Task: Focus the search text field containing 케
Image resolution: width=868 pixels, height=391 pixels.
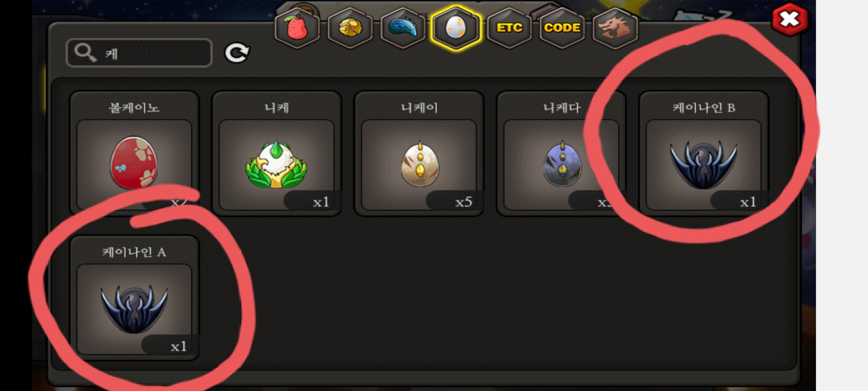Action: [x=139, y=53]
